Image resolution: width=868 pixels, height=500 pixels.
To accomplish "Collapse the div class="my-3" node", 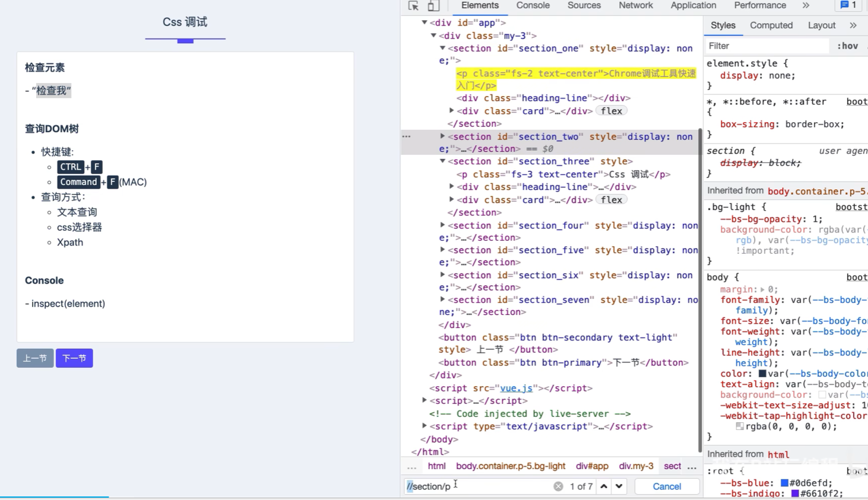I will pyautogui.click(x=433, y=36).
